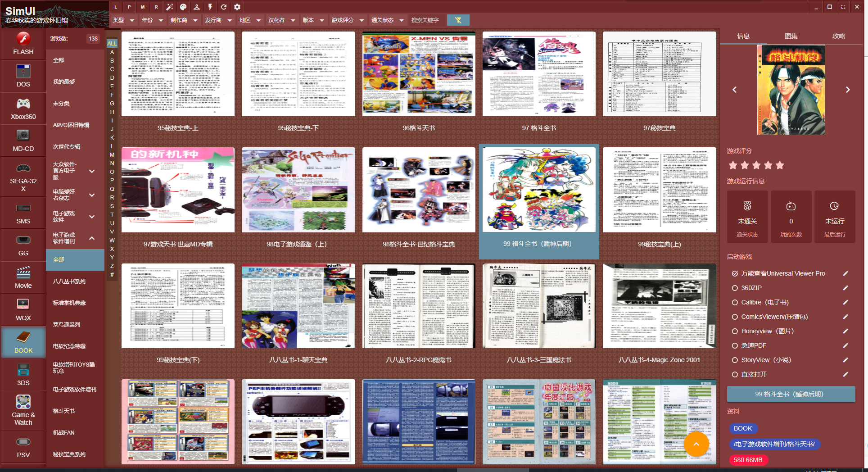Select ComicsViewerv(压缩包) launcher option
Viewport: 868px width, 472px height.
click(x=770, y=317)
